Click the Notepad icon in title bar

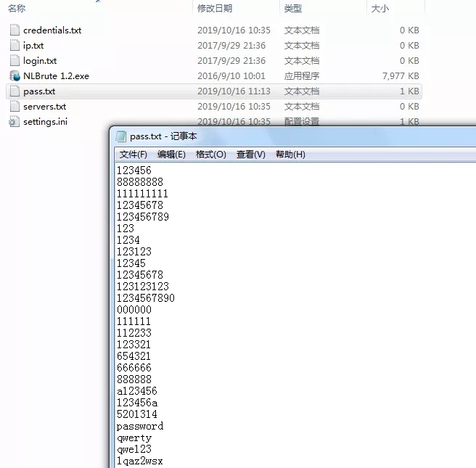tap(121, 136)
